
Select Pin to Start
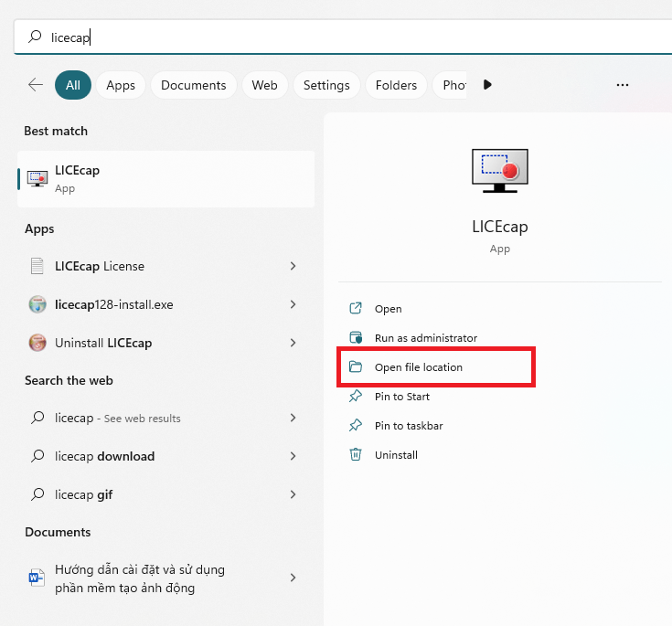[402, 397]
